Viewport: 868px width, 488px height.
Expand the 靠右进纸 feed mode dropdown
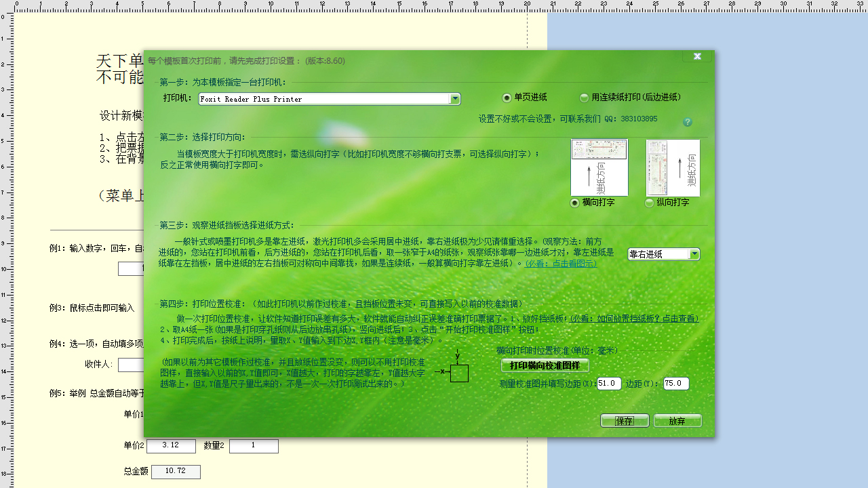[x=694, y=254]
